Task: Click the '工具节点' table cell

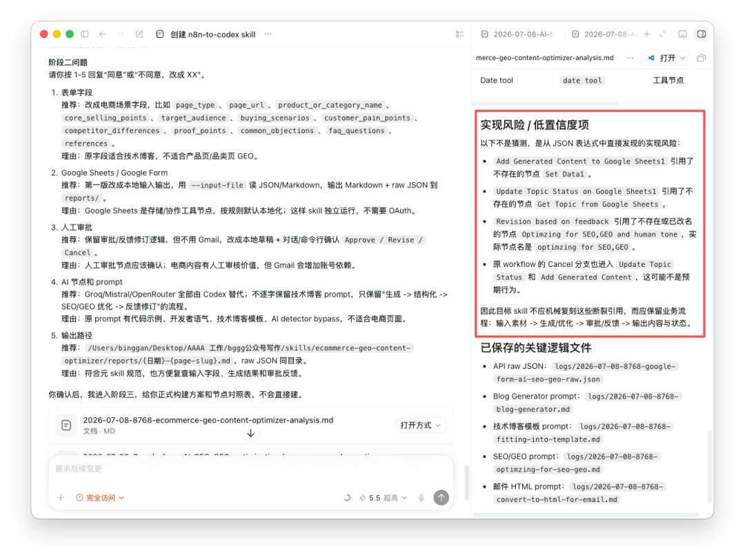Action: 668,80
